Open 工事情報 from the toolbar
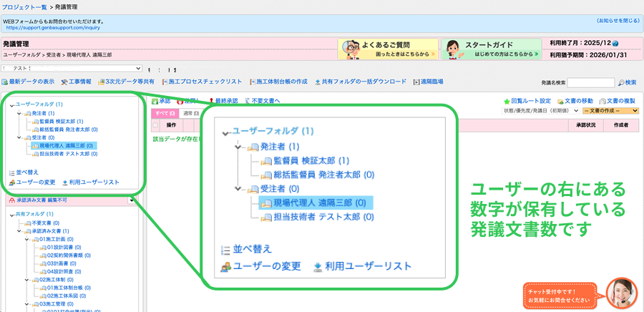The width and height of the screenshot is (644, 312). point(64,82)
